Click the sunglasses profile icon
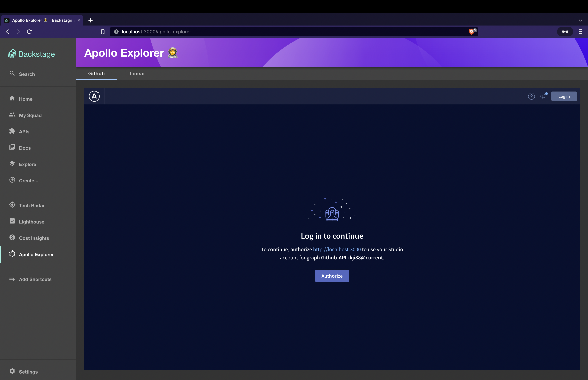This screenshot has width=588, height=380. coord(565,32)
